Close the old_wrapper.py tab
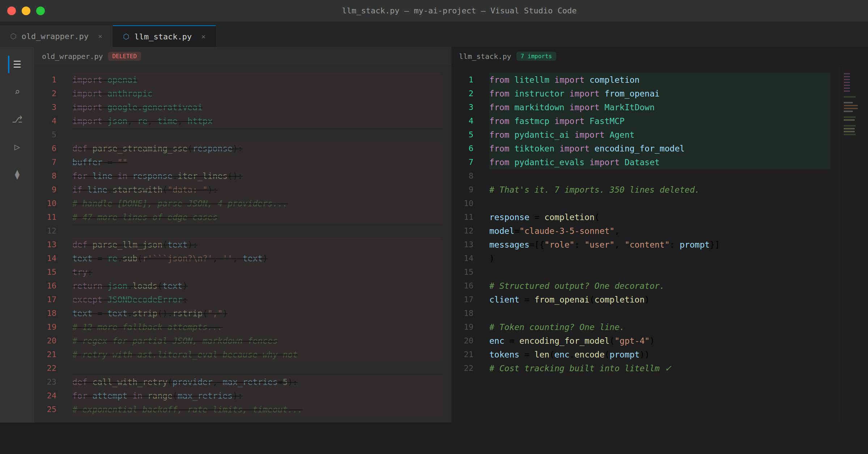The height and width of the screenshot is (454, 868). (x=100, y=37)
